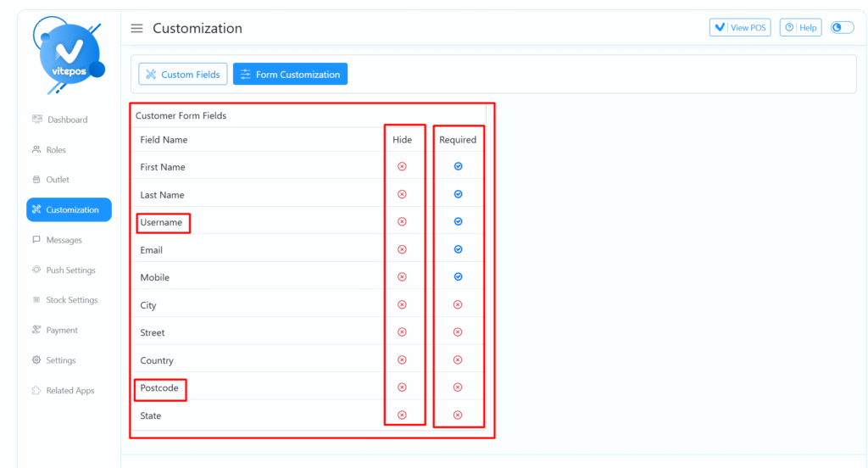Open the Help button
This screenshot has height=468, width=868.
click(800, 28)
